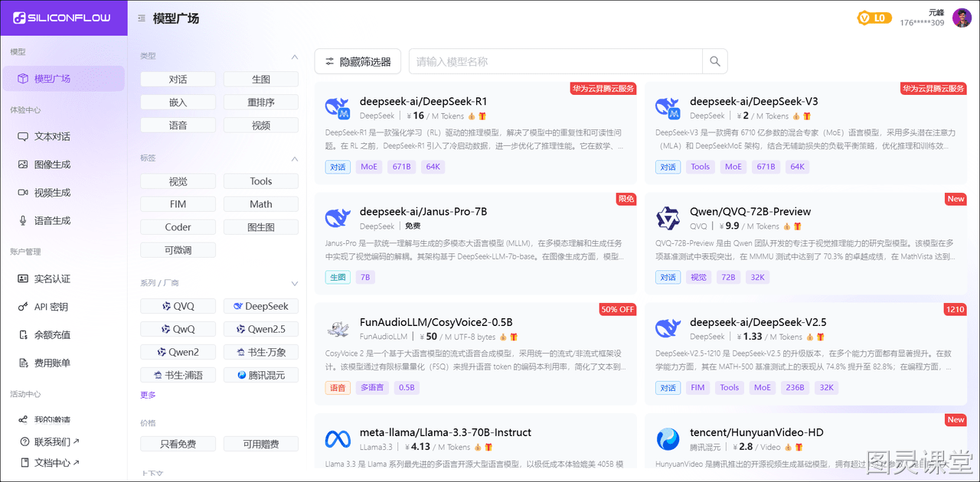Open 模型广场 in the sidebar
The height and width of the screenshot is (482, 980).
pos(64,79)
